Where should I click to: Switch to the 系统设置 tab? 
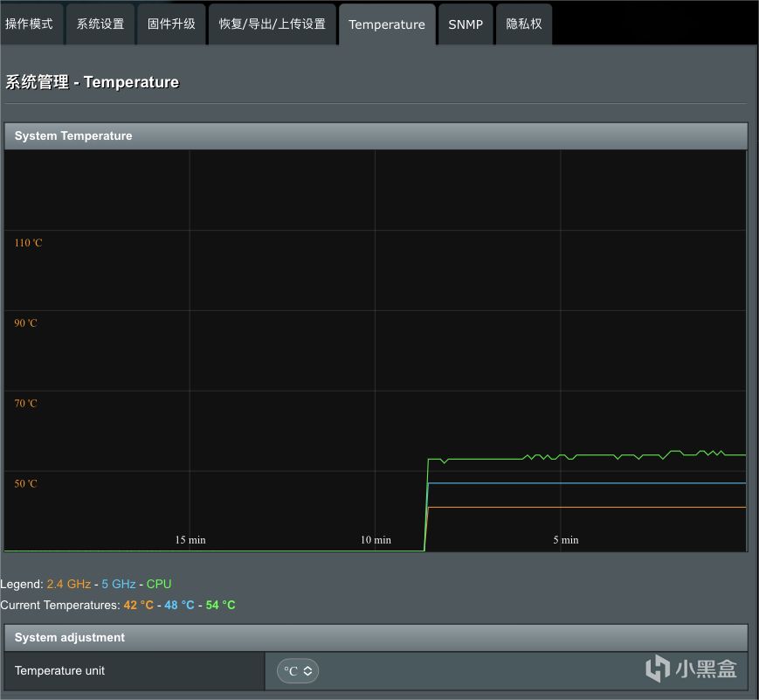(x=100, y=24)
